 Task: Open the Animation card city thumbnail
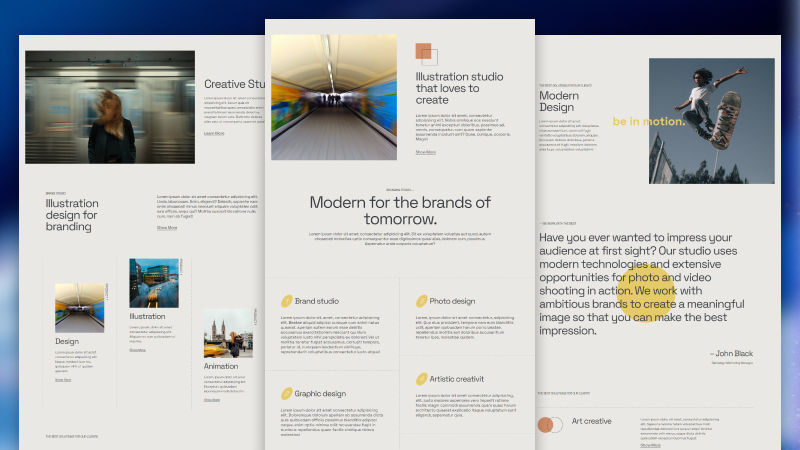point(228,333)
